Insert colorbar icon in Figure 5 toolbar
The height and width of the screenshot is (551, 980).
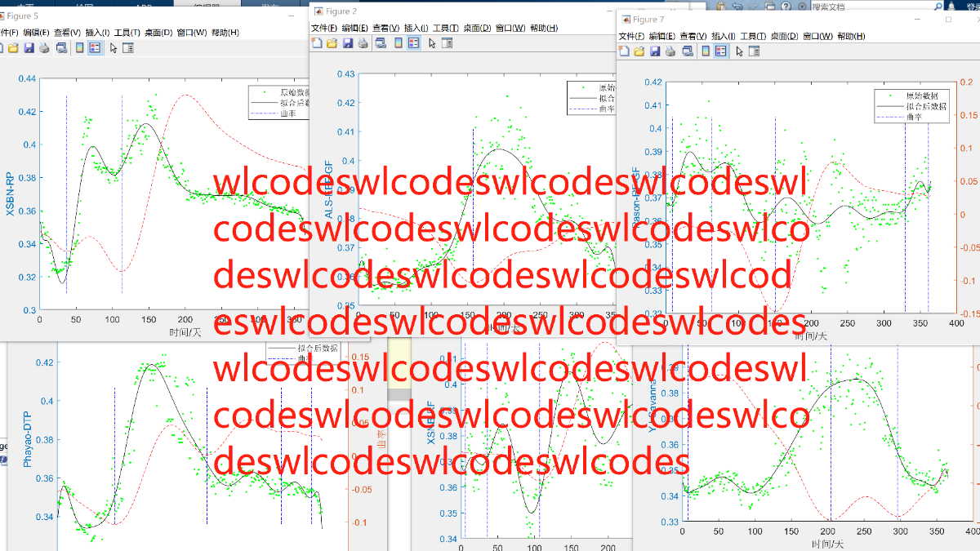[x=79, y=48]
